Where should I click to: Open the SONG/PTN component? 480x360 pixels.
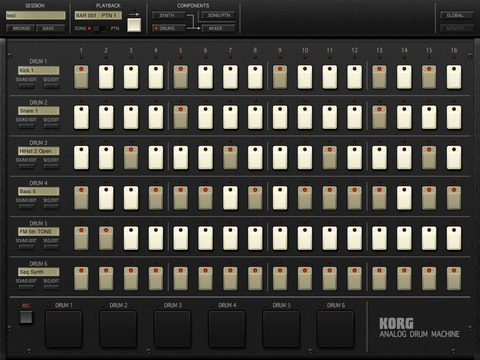[x=218, y=15]
